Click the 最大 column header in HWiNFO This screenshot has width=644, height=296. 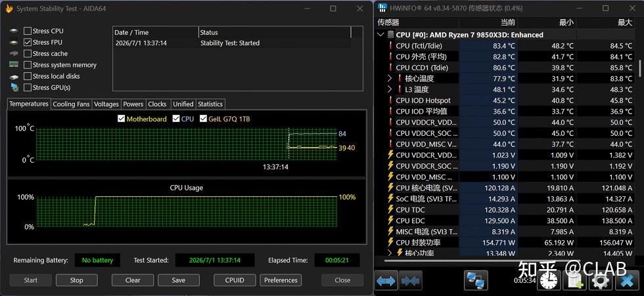(x=605, y=22)
